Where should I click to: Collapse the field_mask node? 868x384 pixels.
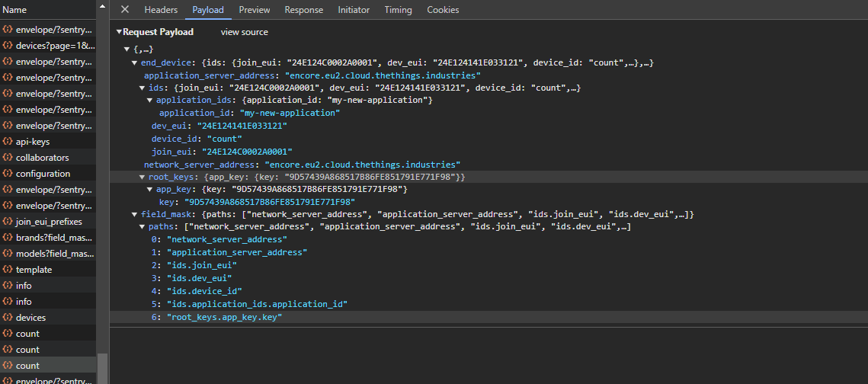click(135, 214)
